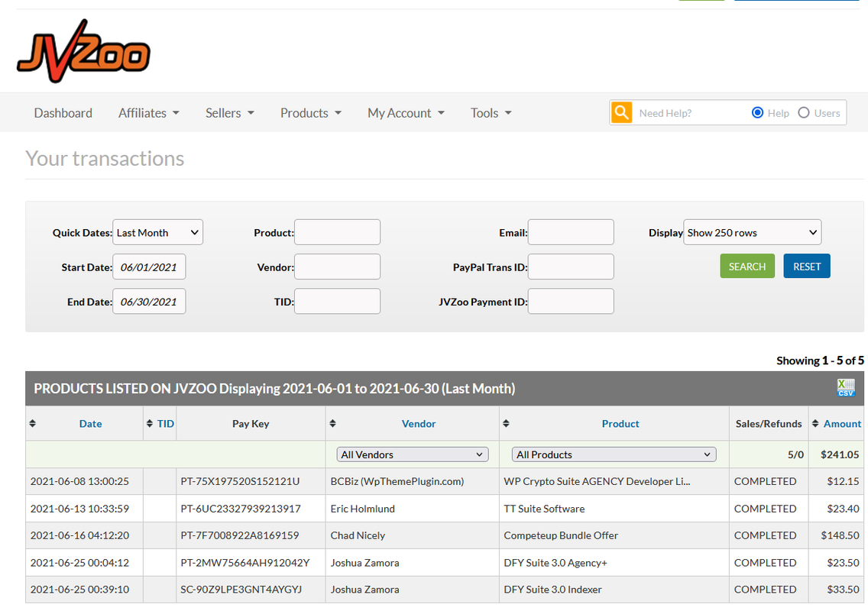This screenshot has height=611, width=868.
Task: Click the $148.50 amount cell
Action: pyautogui.click(x=840, y=535)
